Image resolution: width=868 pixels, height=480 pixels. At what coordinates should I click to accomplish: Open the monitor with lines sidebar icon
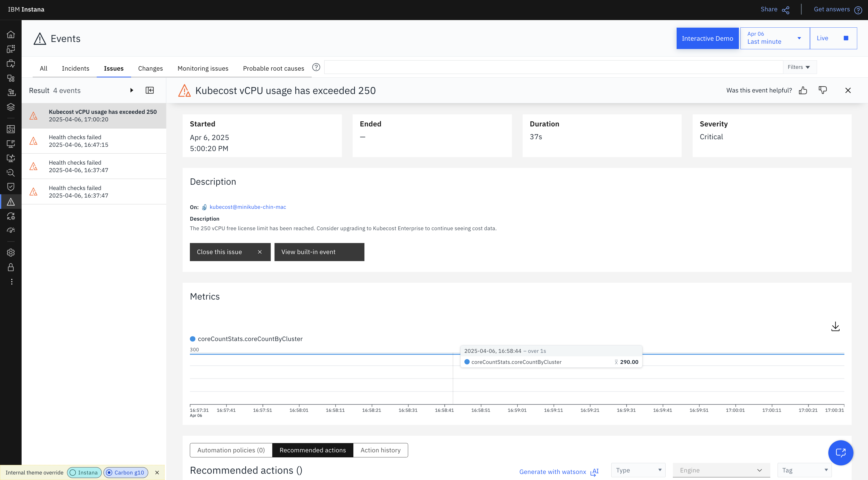11,143
